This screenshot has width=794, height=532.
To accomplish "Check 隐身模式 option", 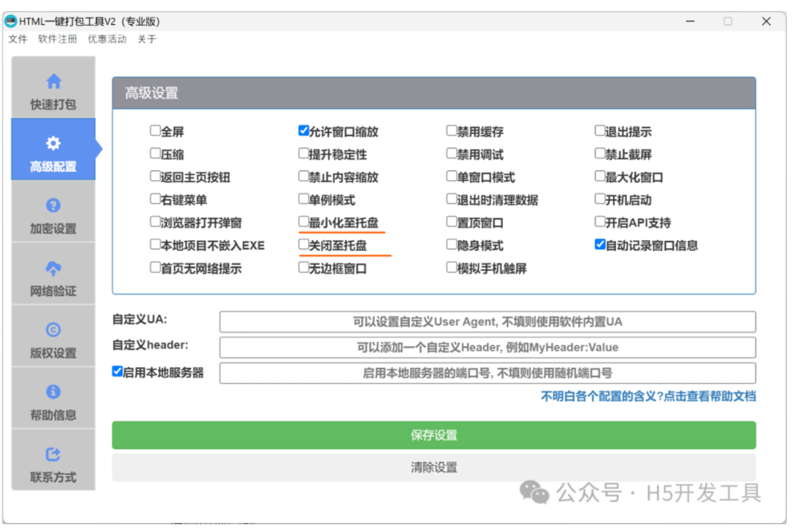I will pyautogui.click(x=451, y=245).
